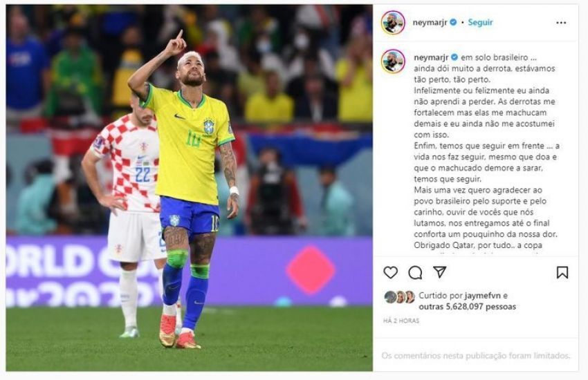The image size is (588, 380).
Task: View the outras 5,628,097 pessoas likes list
Action: tap(467, 307)
